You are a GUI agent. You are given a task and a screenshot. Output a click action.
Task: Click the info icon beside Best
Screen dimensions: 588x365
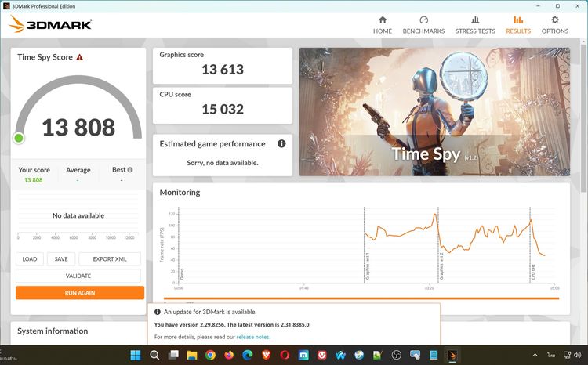[130, 170]
